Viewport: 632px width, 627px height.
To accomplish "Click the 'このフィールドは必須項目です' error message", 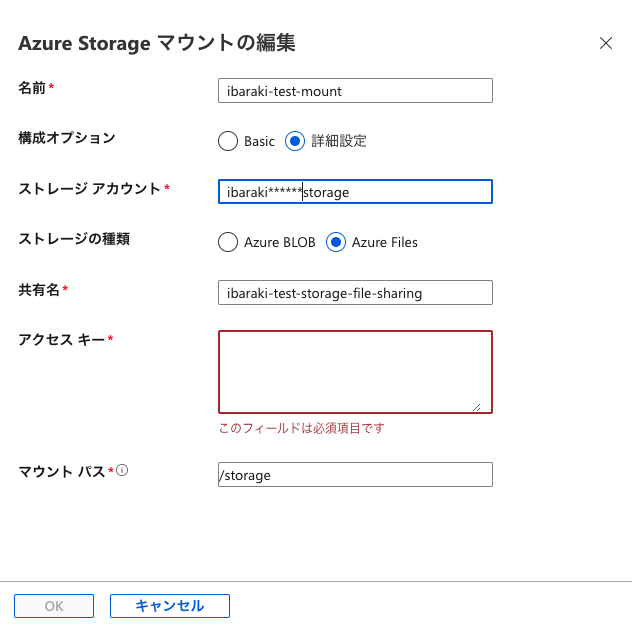I will pyautogui.click(x=301, y=428).
